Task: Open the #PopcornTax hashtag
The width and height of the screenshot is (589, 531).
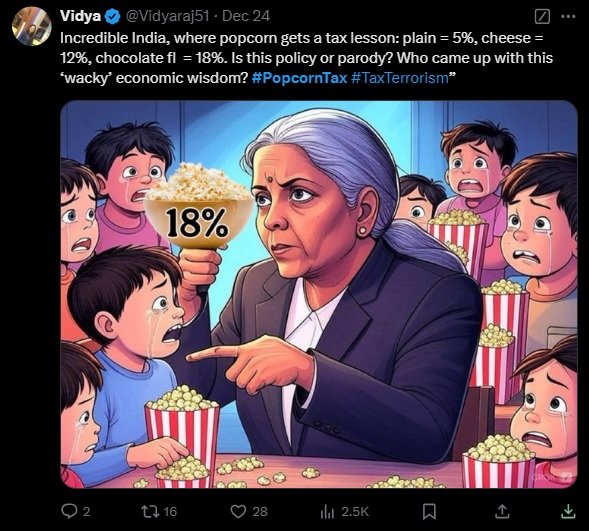Action: point(299,78)
